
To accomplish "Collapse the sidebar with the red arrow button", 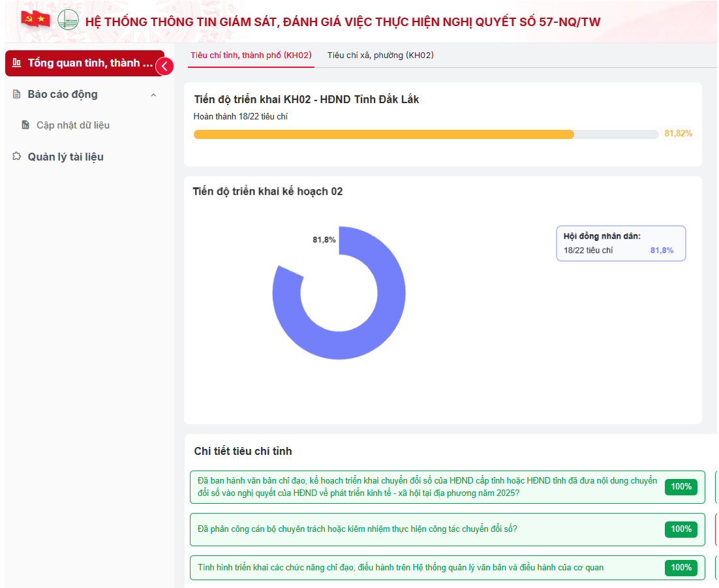I will pos(164,66).
